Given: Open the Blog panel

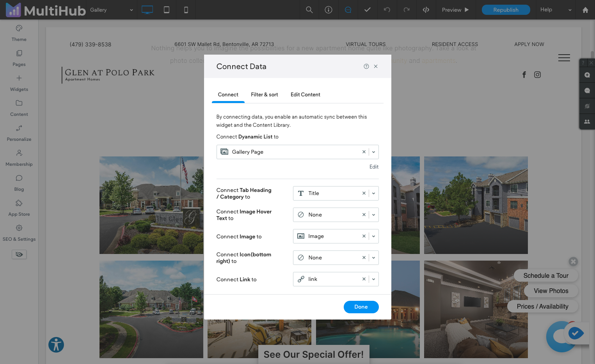Looking at the screenshot, I should [19, 183].
